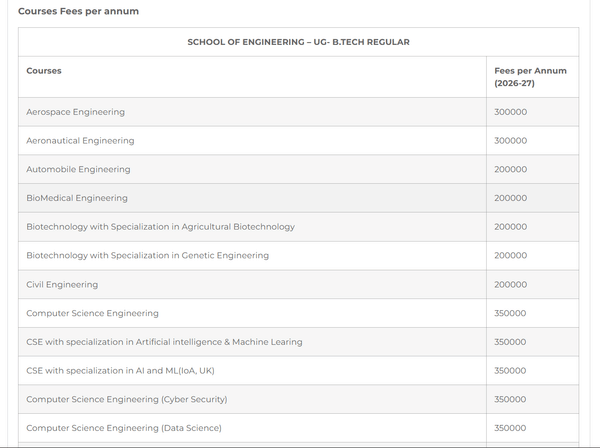This screenshot has width=600, height=448.
Task: Select CSE Artificial Intelligence & Machine Learing course
Action: [164, 342]
